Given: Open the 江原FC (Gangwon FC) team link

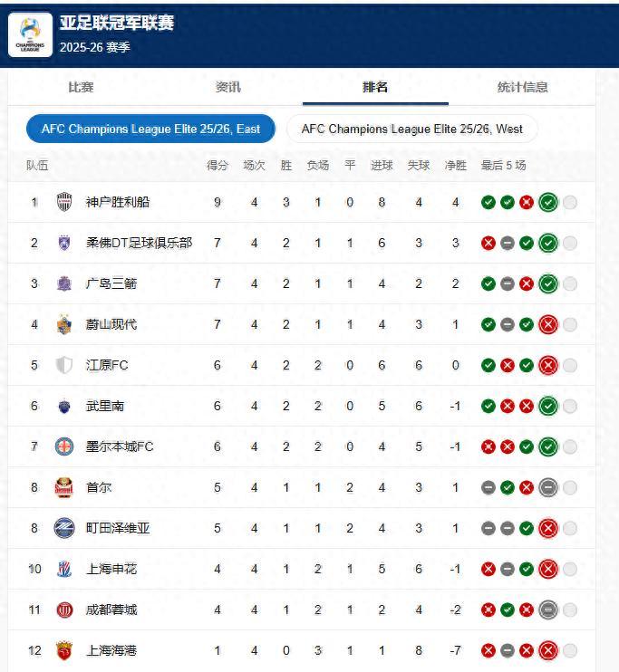Looking at the screenshot, I should pyautogui.click(x=107, y=365).
